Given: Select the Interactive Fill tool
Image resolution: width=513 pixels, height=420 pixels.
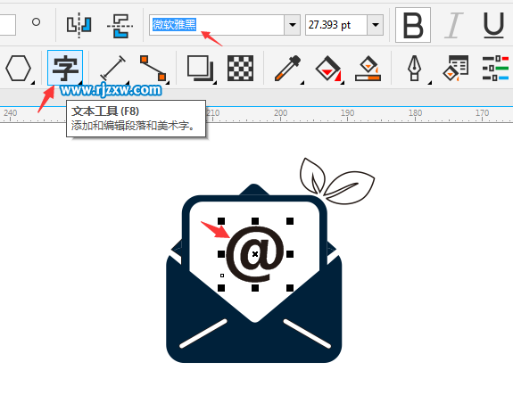Looking at the screenshot, I should [x=327, y=68].
